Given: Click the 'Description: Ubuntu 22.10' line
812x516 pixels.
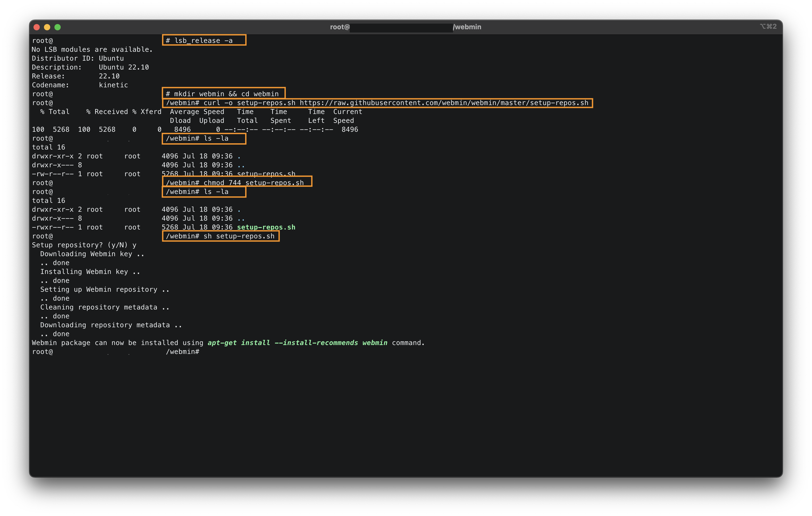Looking at the screenshot, I should pos(90,67).
